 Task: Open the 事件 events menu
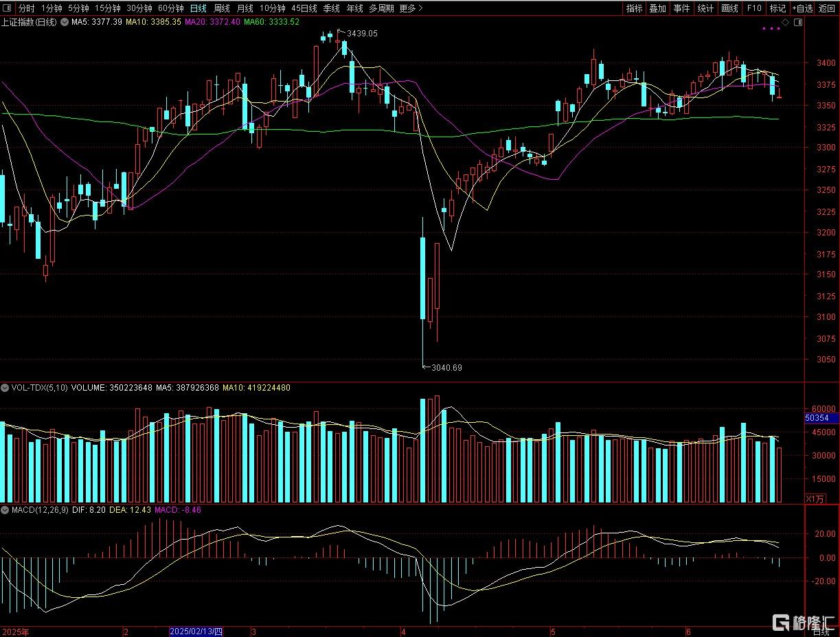click(682, 8)
